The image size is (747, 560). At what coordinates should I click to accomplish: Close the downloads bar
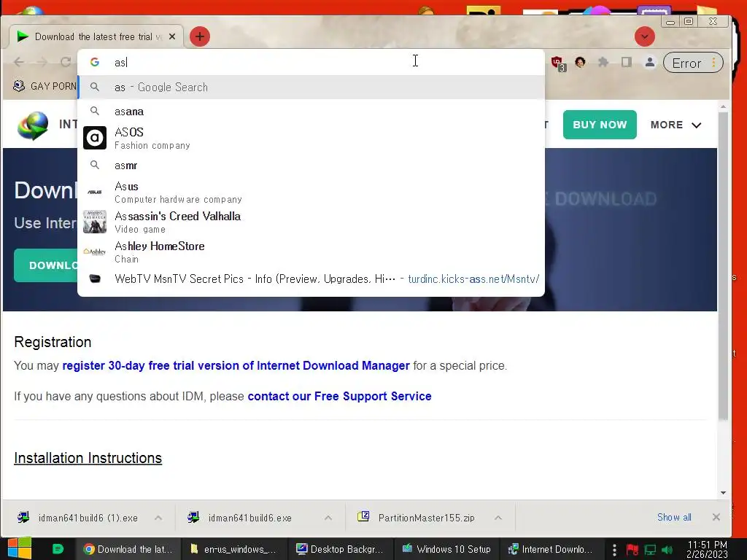point(716,517)
